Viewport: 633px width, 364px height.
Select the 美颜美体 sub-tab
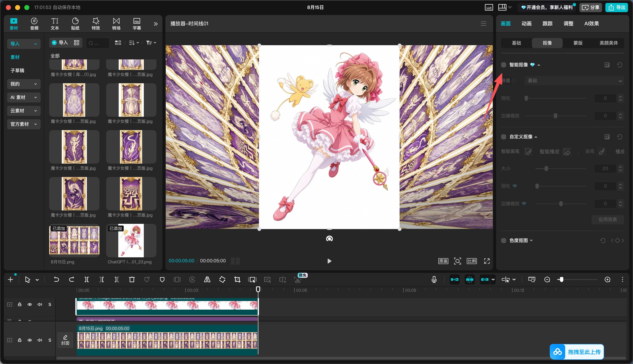pyautogui.click(x=609, y=43)
